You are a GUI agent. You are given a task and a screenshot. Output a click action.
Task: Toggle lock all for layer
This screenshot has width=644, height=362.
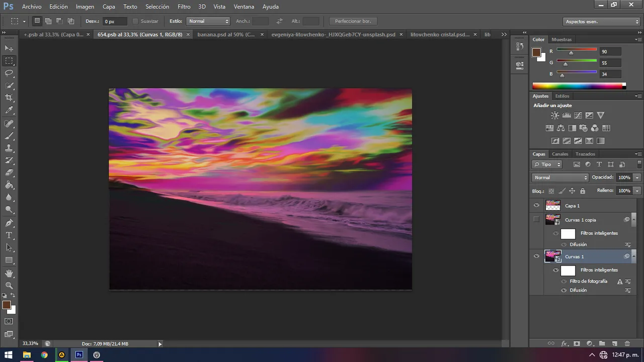pos(583,191)
